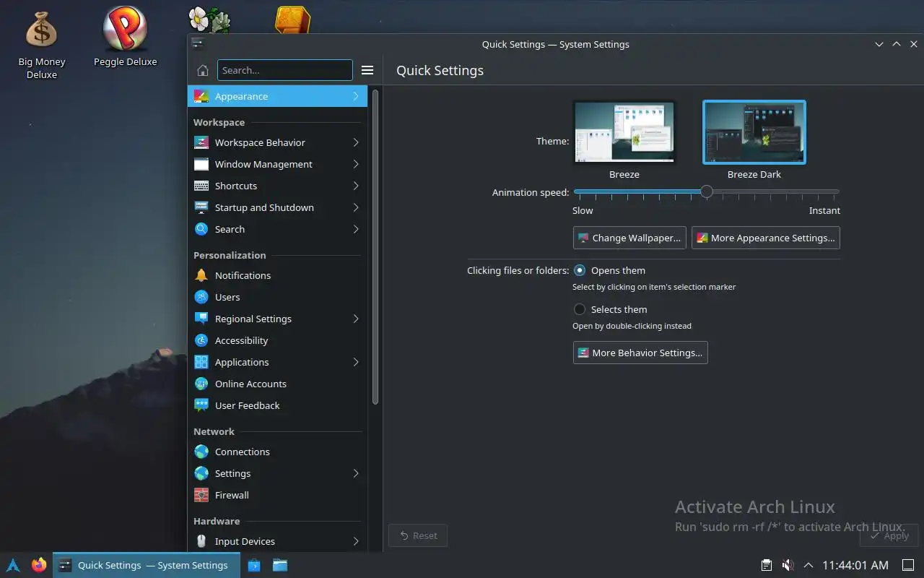
Task: Click the Accessibility icon
Action: 201,340
